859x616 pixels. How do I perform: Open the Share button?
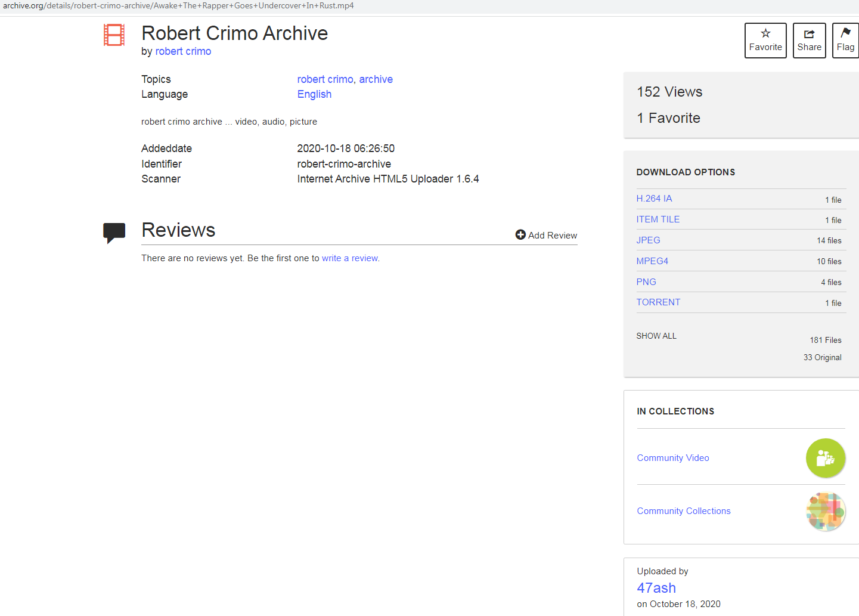[809, 41]
